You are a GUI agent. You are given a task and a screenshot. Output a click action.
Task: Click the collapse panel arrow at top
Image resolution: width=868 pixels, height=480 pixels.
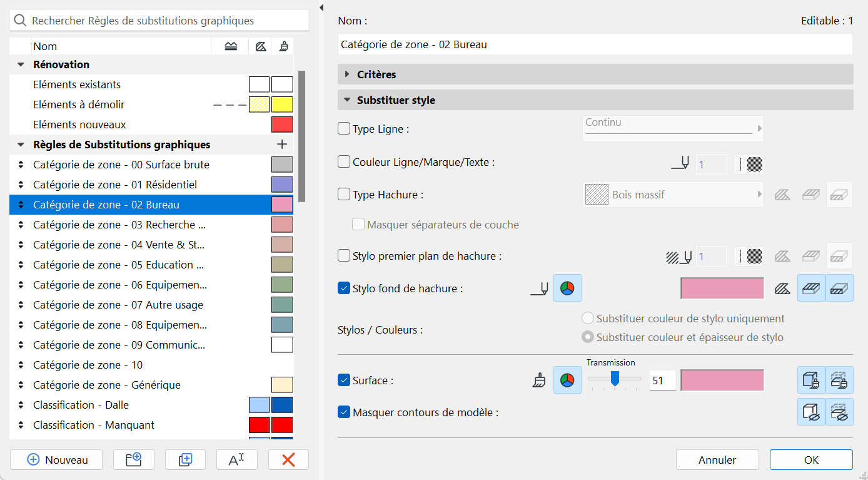[x=321, y=8]
